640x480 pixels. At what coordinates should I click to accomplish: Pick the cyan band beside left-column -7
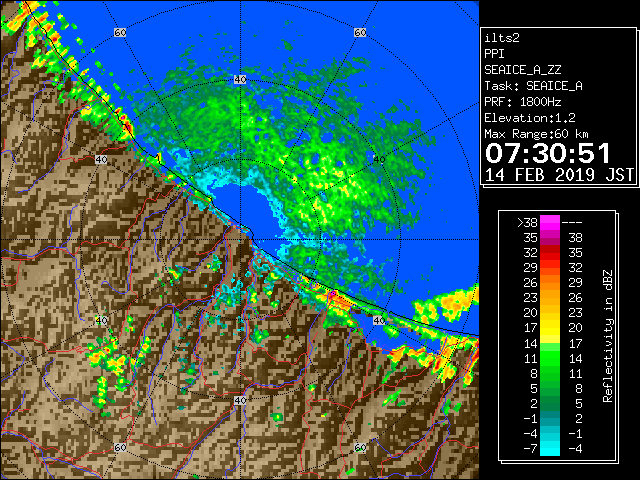(x=549, y=448)
